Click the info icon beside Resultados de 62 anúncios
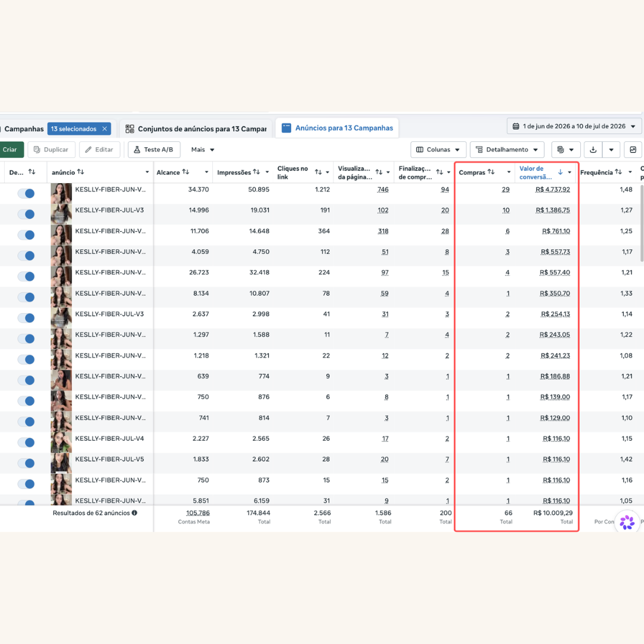644x644 pixels. 134,513
